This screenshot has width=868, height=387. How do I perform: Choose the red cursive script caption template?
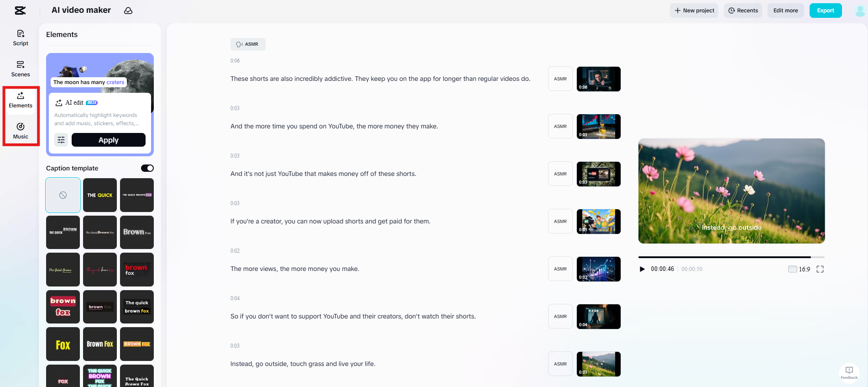click(100, 270)
